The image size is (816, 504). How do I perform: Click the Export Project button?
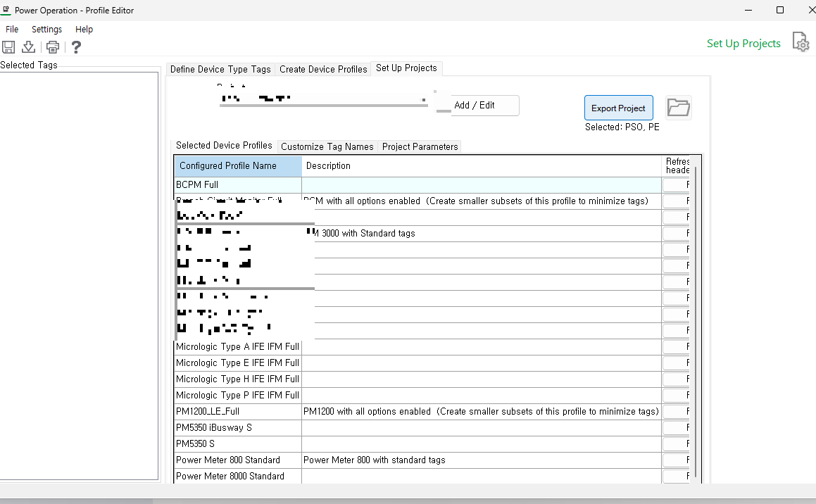(x=618, y=108)
